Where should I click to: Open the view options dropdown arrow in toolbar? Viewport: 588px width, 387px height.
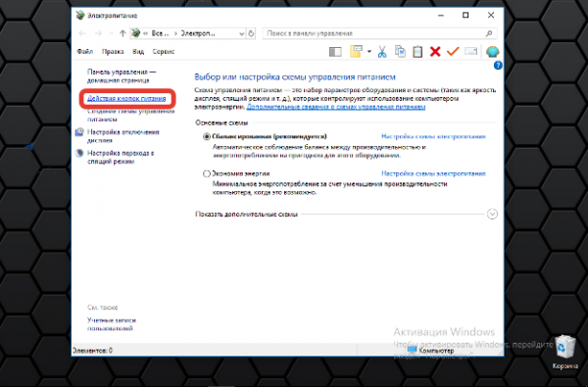tap(369, 51)
